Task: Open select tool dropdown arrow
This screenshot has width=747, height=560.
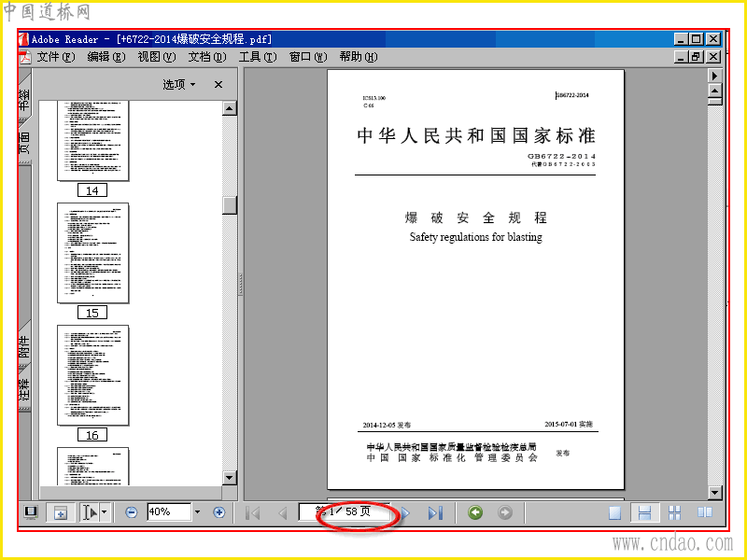Action: point(105,512)
